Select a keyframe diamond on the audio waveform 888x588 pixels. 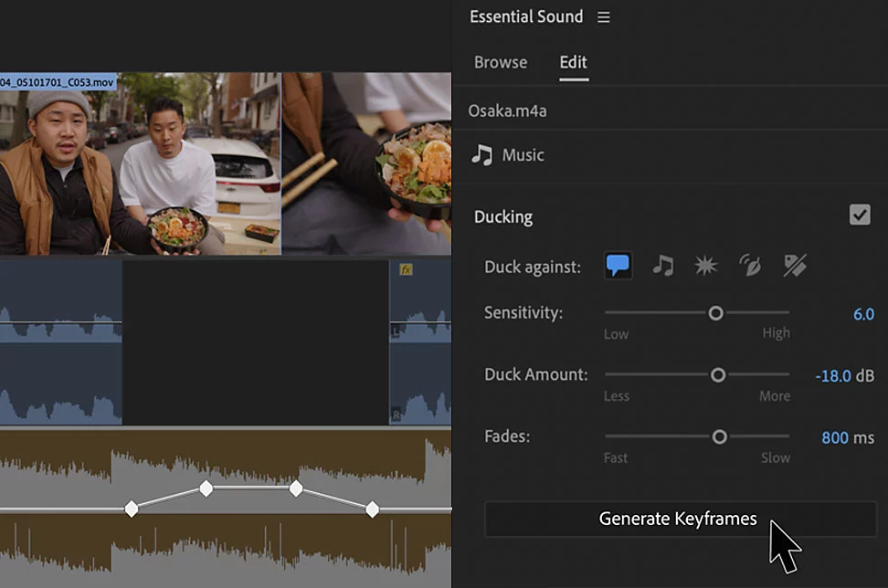(206, 488)
